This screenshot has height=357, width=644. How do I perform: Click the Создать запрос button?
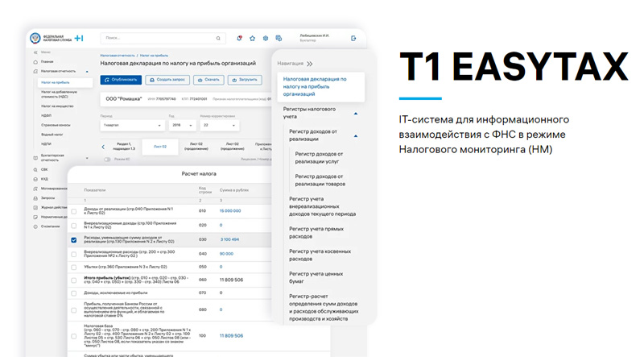(167, 80)
